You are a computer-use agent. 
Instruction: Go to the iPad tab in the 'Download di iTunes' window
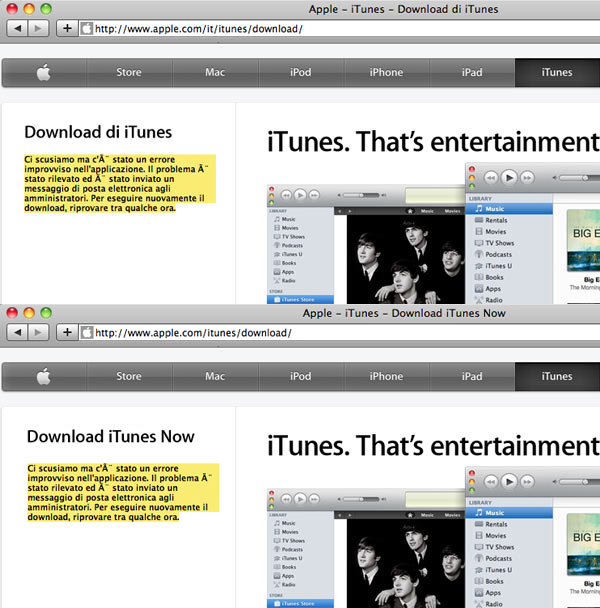pos(472,72)
